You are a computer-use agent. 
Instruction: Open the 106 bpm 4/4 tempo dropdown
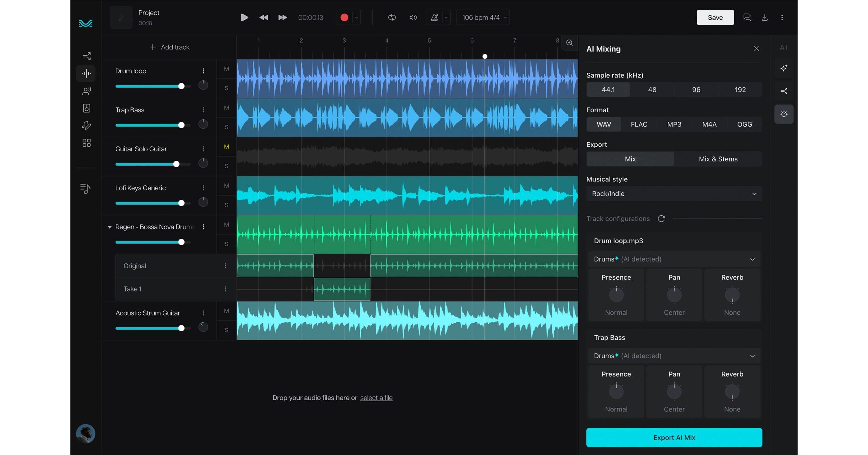483,18
